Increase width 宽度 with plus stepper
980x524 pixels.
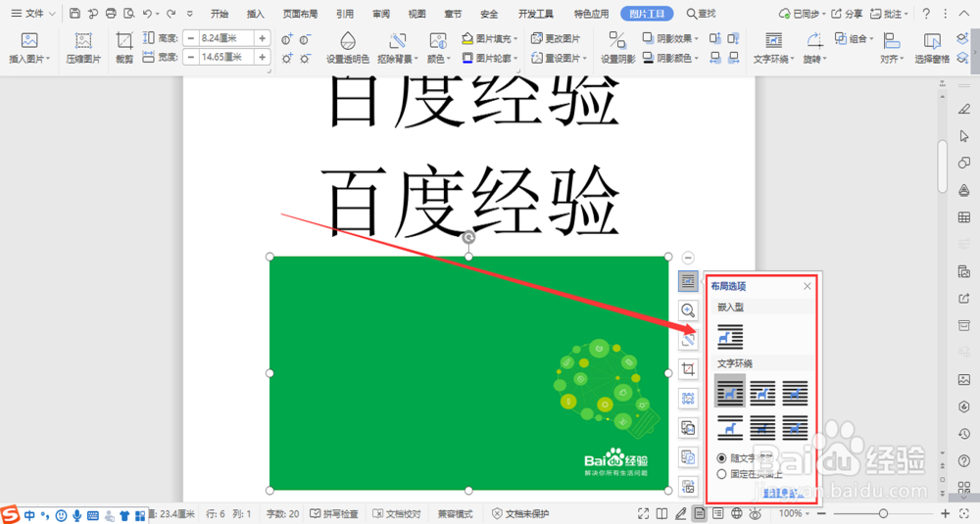pyautogui.click(x=263, y=57)
